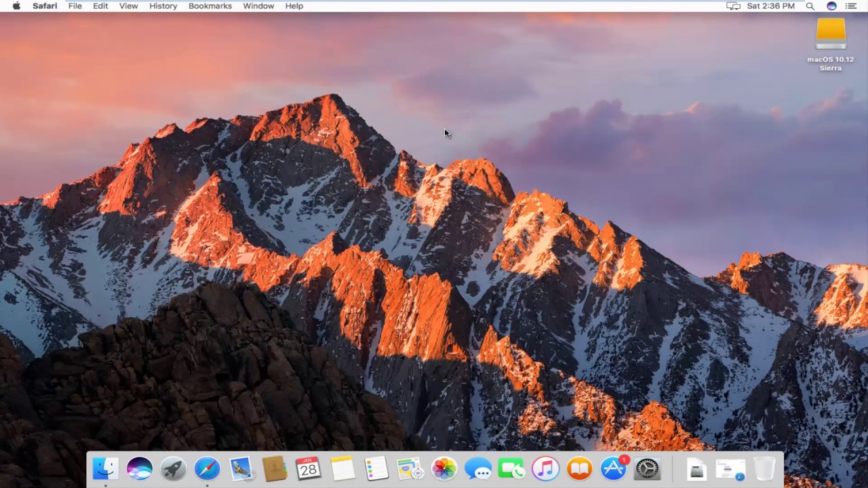The image size is (868, 488).
Task: Start FaceTime from the Dock
Action: pos(512,468)
